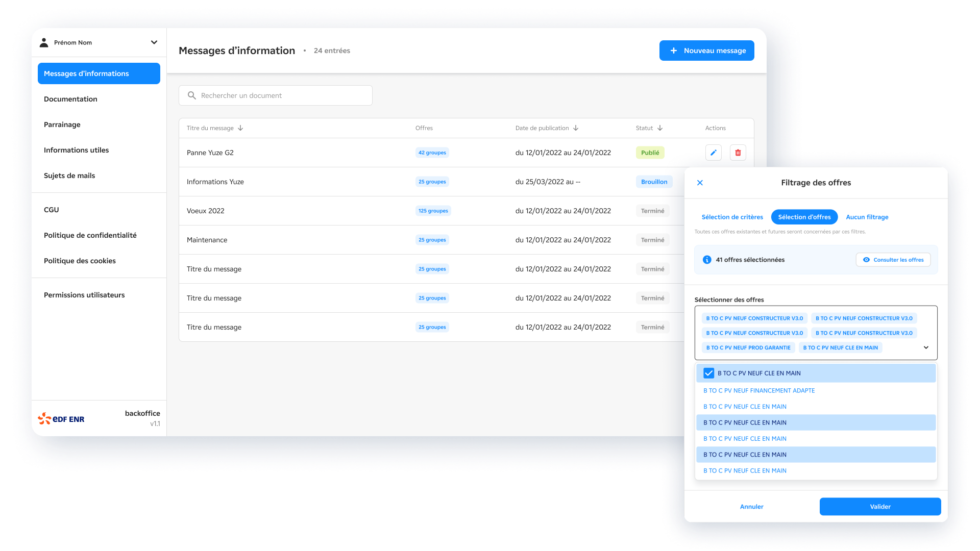The width and height of the screenshot is (980, 551).
Task: Open Informations utiles section
Action: [76, 150]
